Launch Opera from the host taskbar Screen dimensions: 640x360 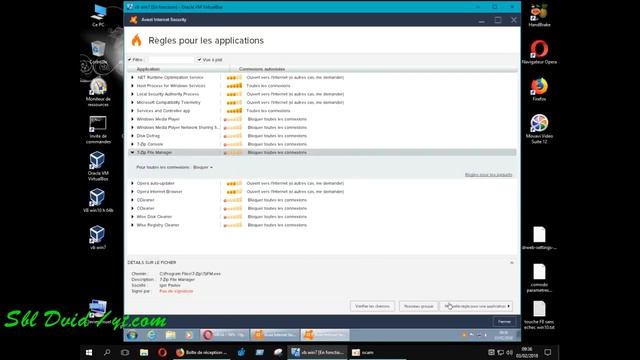pos(162,352)
